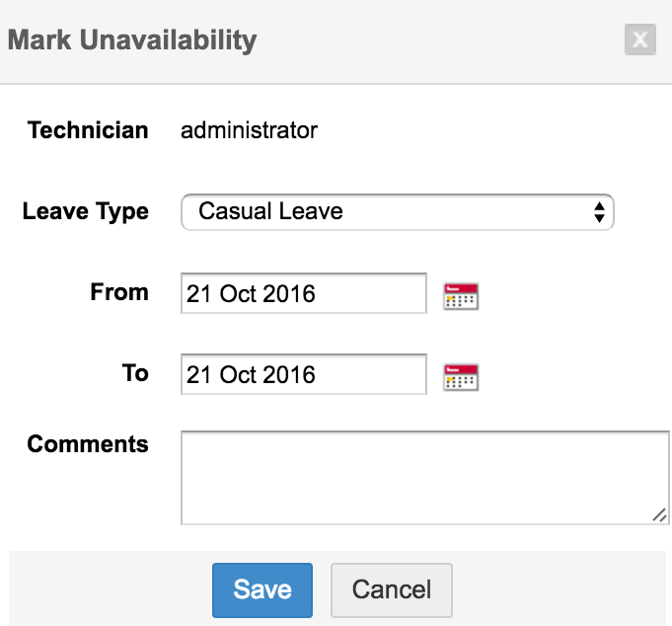Click the empty footer area beside Cancel
Viewport: 672px width, 626px height.
click(x=562, y=589)
